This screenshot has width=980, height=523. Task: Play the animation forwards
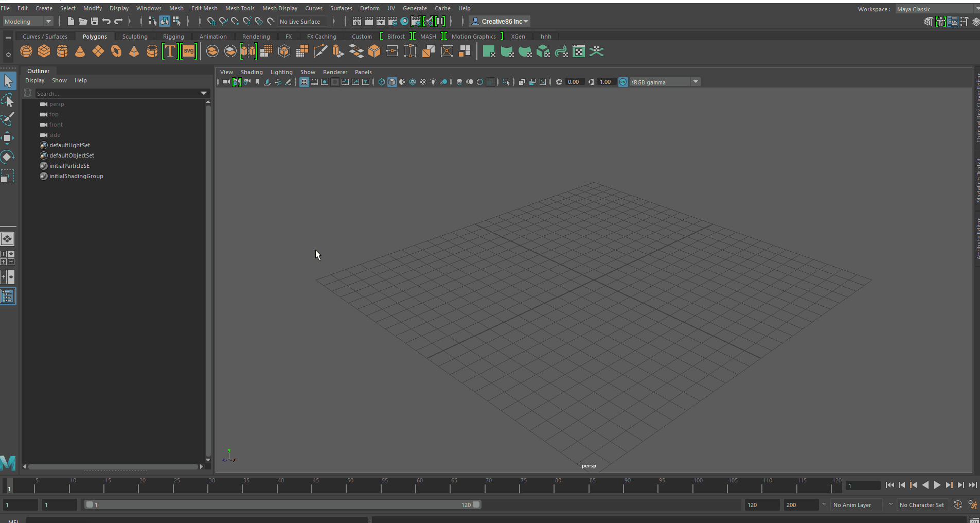937,485
